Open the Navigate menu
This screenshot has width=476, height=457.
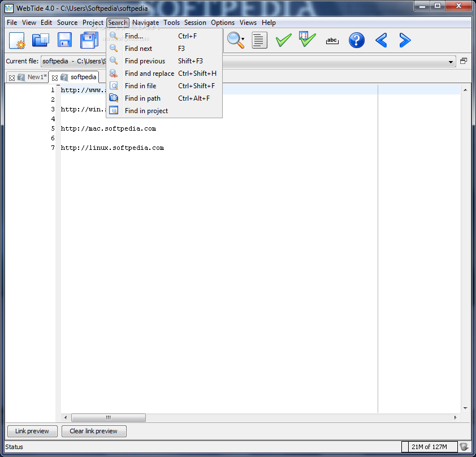[145, 23]
